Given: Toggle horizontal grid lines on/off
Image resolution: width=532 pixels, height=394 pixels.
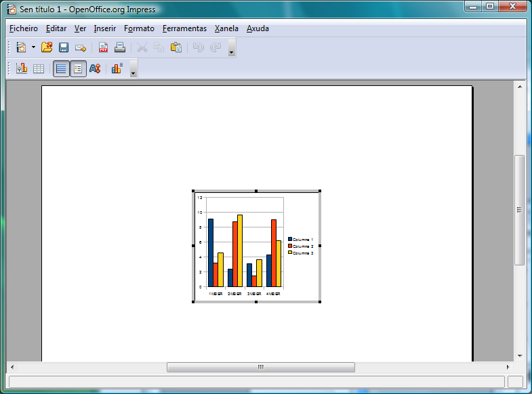Looking at the screenshot, I should tap(61, 68).
